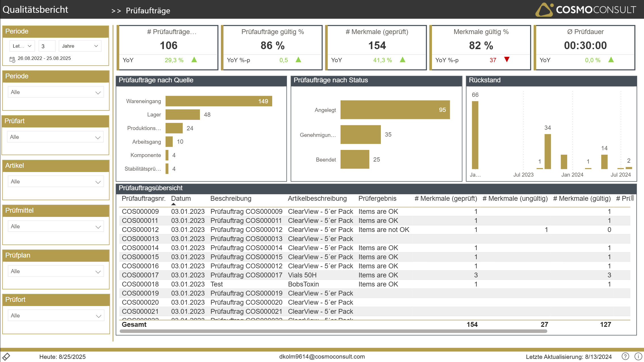Open the Prüfmittel Alle dropdown
644x362 pixels.
(x=56, y=227)
